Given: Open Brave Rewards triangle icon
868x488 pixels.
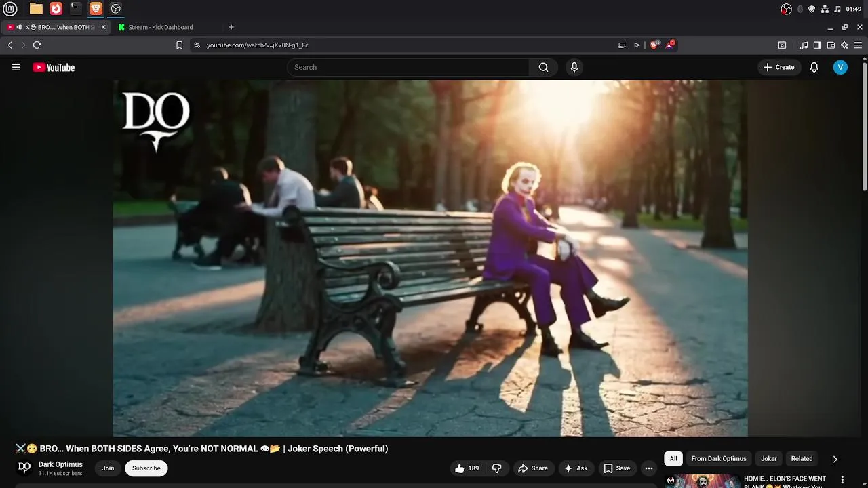Looking at the screenshot, I should 670,45.
